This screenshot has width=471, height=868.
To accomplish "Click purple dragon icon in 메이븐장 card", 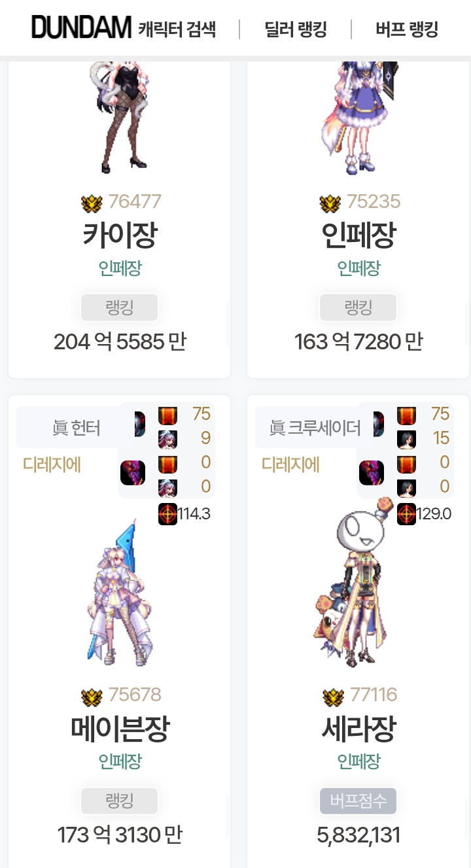I will point(133,473).
